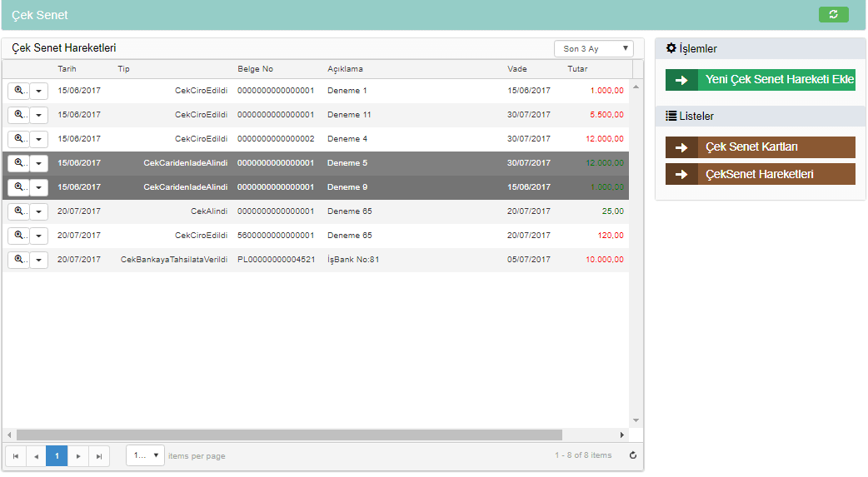Click grid reload icon in pager footer

coord(632,455)
